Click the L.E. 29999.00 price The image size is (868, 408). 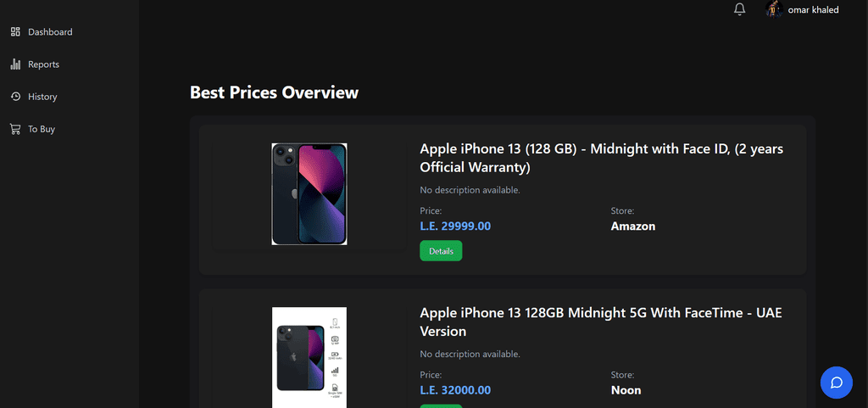pos(455,226)
